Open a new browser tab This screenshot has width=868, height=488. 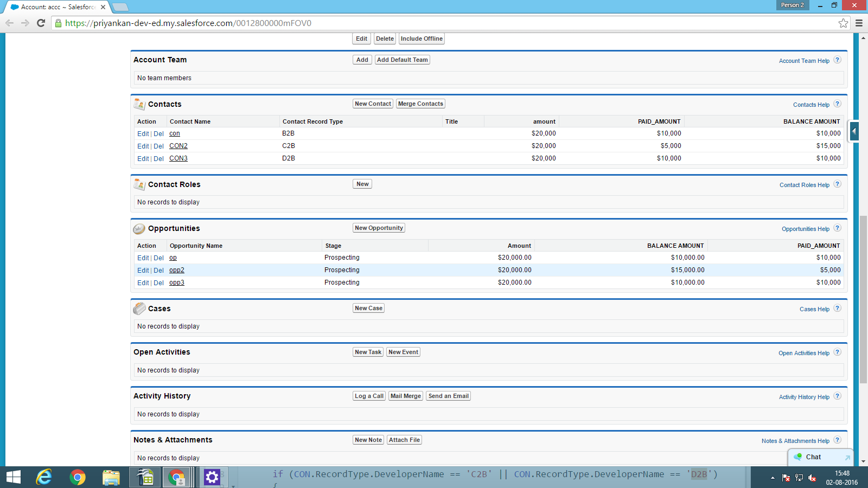(120, 7)
